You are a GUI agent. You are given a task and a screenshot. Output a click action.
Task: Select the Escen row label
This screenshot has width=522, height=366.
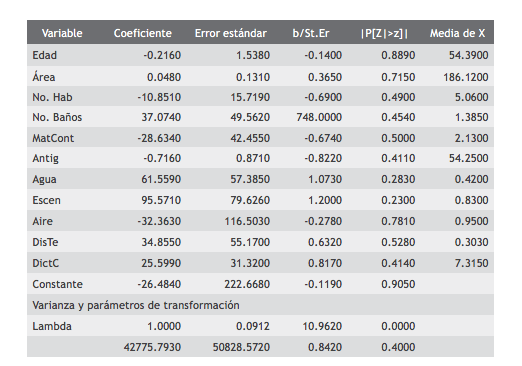(46, 200)
